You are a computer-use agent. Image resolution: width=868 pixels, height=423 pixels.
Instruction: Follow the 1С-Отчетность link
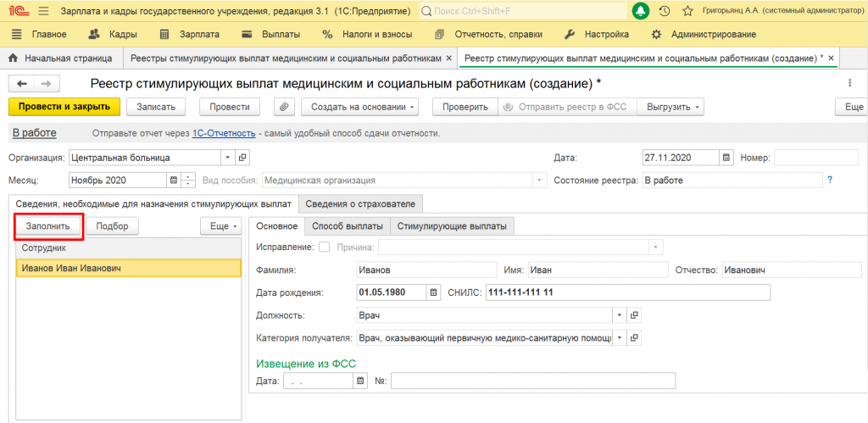click(224, 134)
